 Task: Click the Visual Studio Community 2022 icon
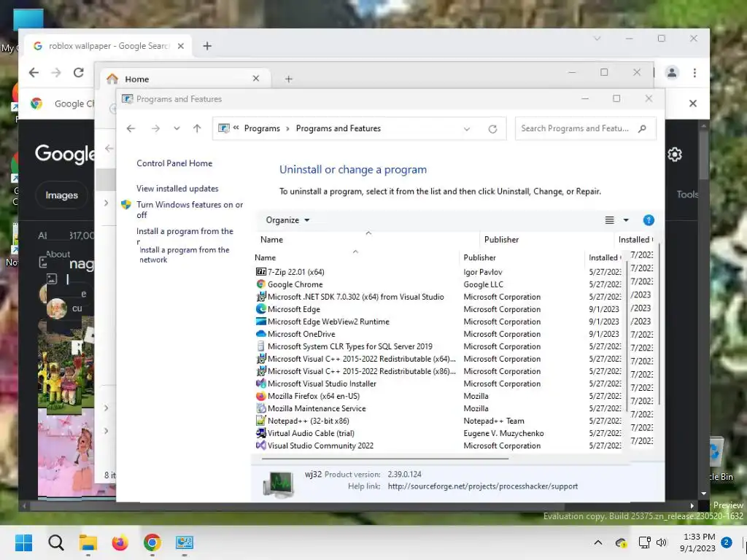tap(260, 446)
